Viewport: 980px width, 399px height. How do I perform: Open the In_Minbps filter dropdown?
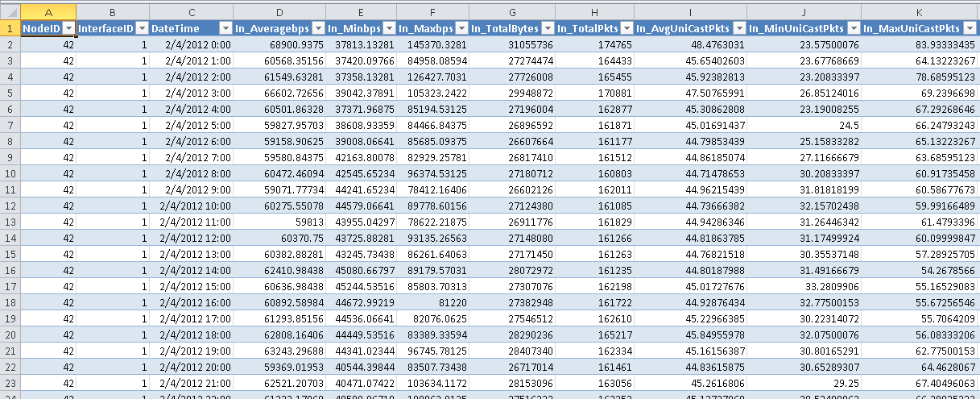point(388,28)
